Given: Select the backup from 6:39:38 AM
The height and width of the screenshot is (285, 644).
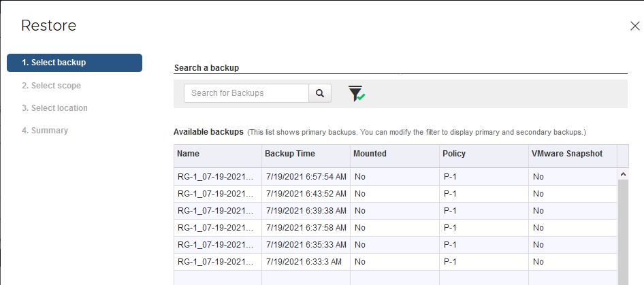Looking at the screenshot, I should [x=306, y=210].
